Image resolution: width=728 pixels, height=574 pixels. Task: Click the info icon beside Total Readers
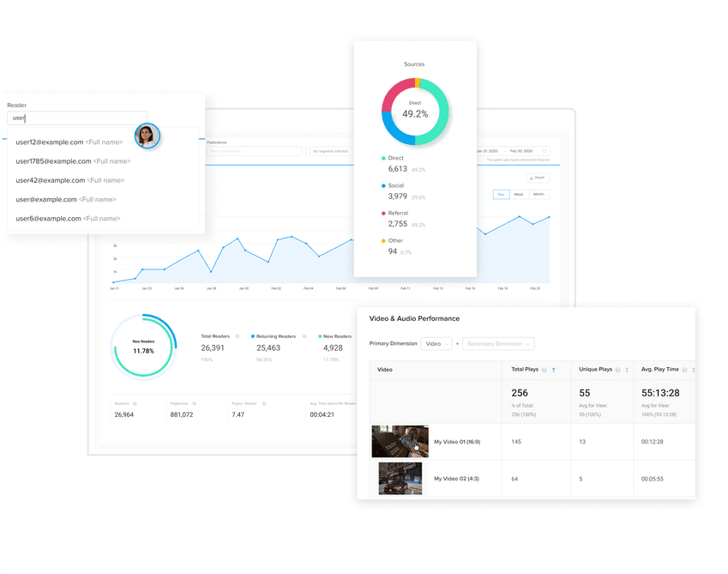pos(238,336)
